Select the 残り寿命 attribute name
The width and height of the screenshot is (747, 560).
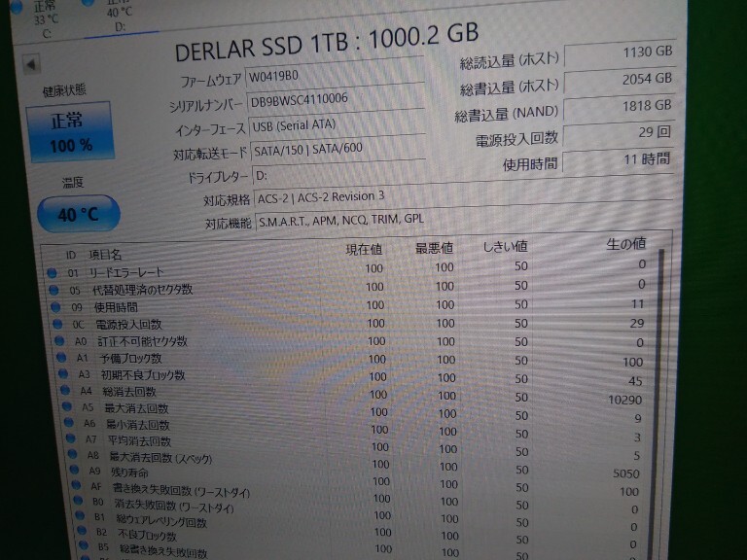tap(129, 472)
